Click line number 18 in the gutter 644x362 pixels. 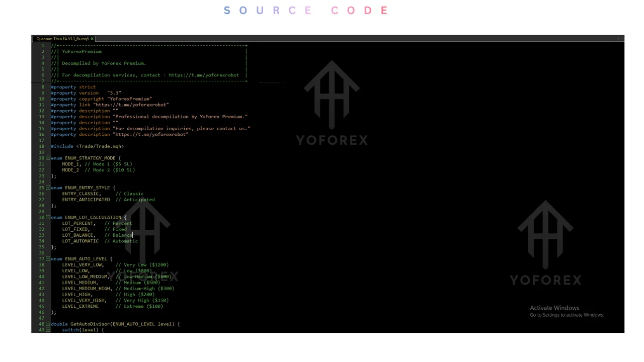point(42,146)
